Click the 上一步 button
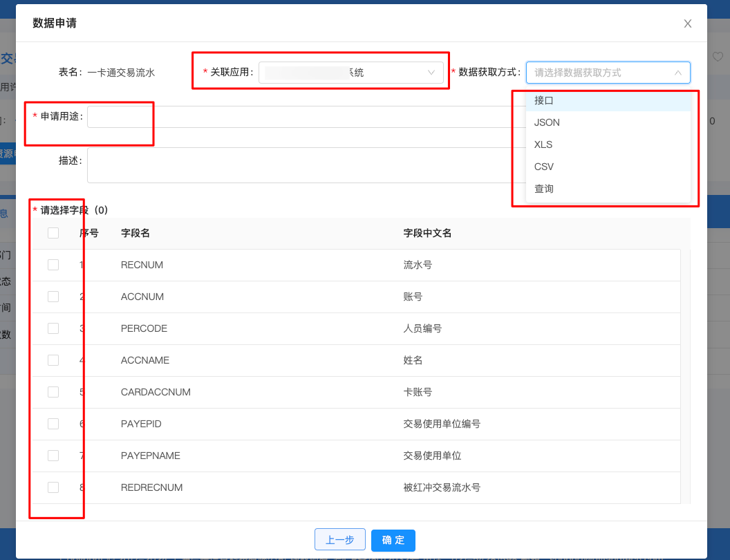 point(339,539)
